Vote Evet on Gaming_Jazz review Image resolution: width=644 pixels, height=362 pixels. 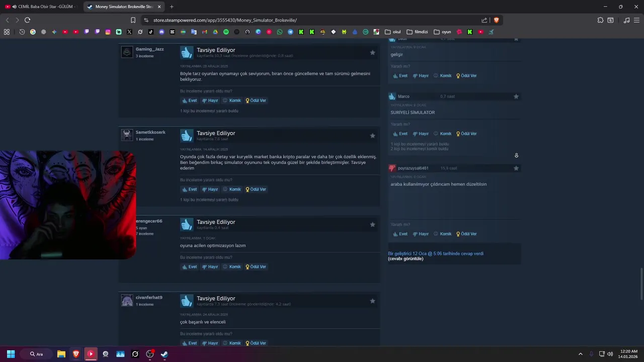click(x=189, y=101)
